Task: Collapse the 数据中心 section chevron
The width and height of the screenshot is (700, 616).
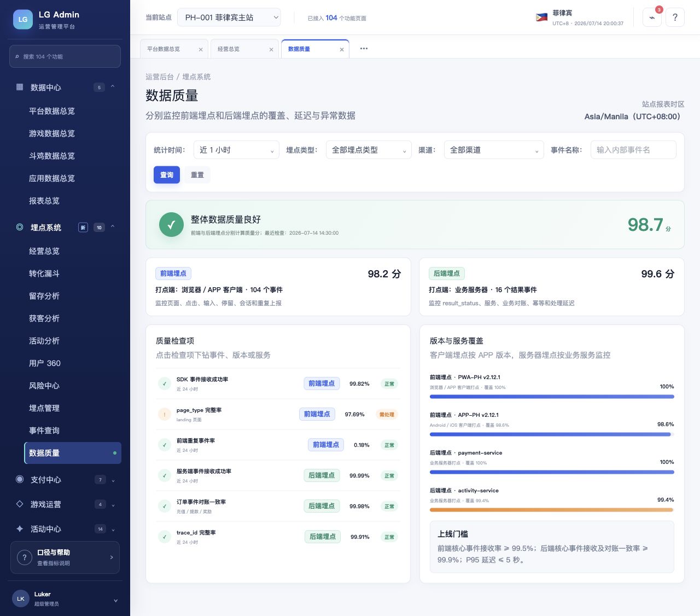Action: [x=113, y=86]
